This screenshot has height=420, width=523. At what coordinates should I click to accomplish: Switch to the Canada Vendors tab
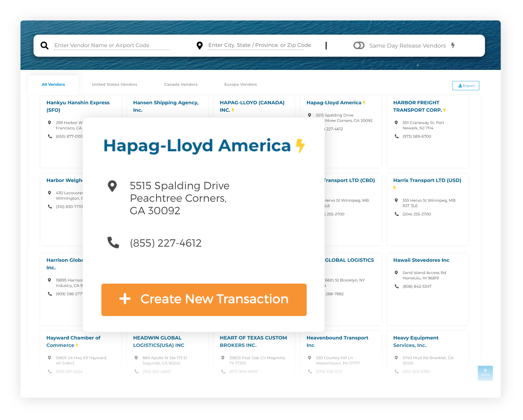pyautogui.click(x=180, y=84)
